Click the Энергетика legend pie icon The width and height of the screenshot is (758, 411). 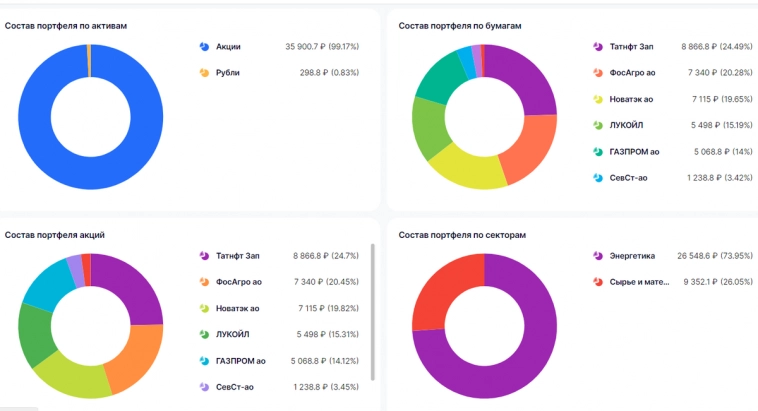[x=598, y=256]
